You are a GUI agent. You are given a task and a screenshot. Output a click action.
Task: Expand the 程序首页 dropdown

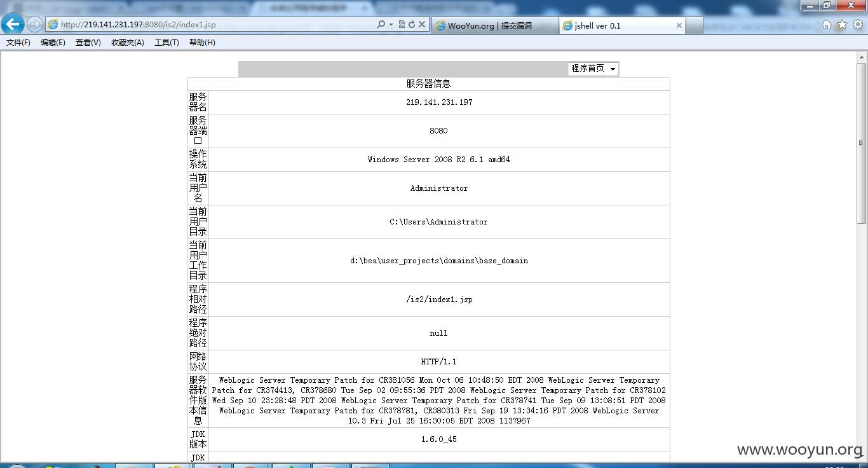tap(593, 69)
